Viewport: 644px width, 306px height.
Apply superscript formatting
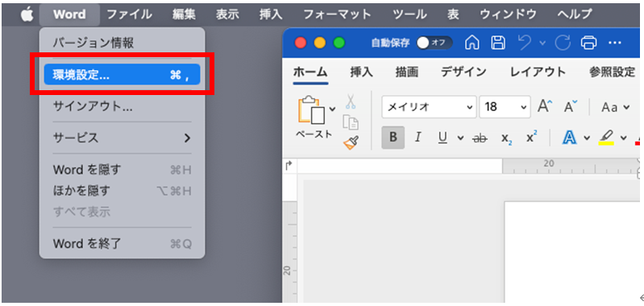click(x=532, y=137)
